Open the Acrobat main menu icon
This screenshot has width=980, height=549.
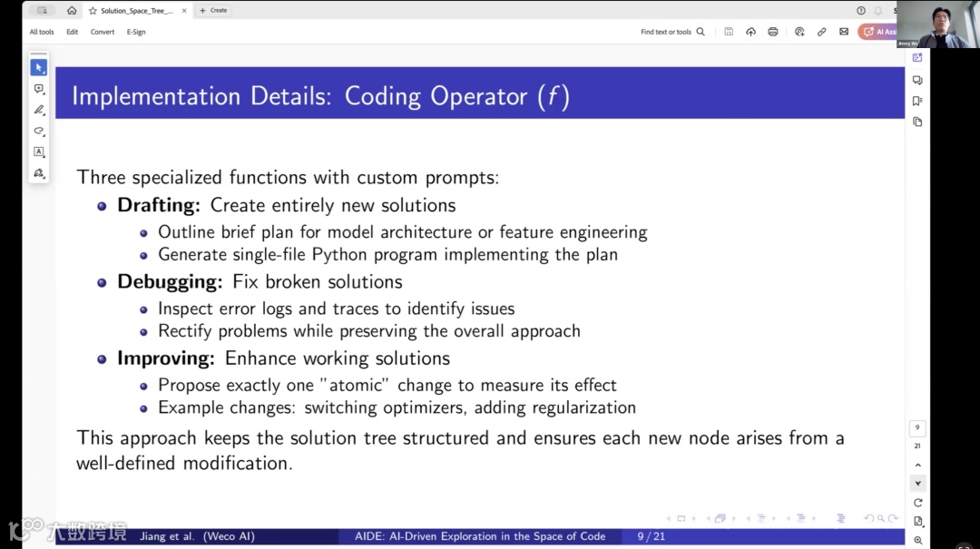[x=42, y=11]
